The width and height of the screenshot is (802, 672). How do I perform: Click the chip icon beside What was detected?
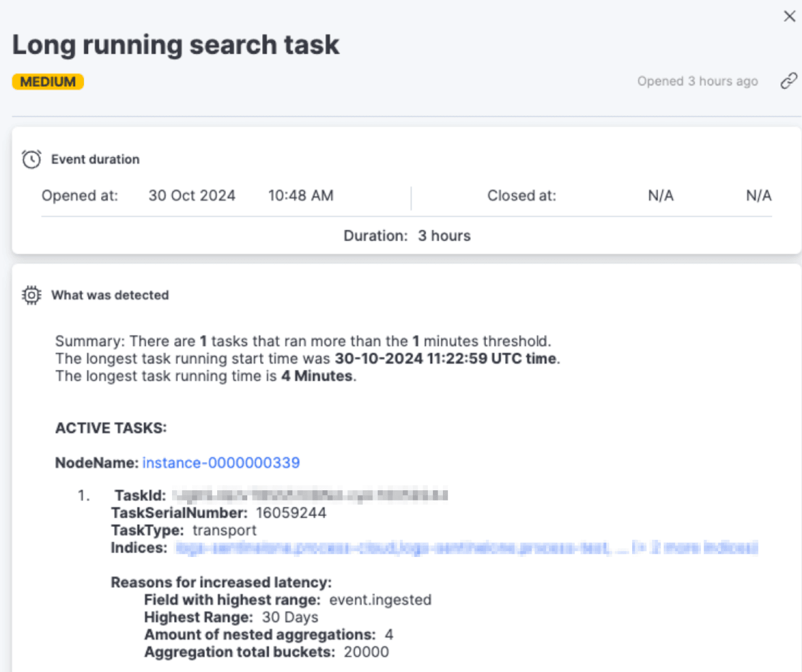point(31,295)
